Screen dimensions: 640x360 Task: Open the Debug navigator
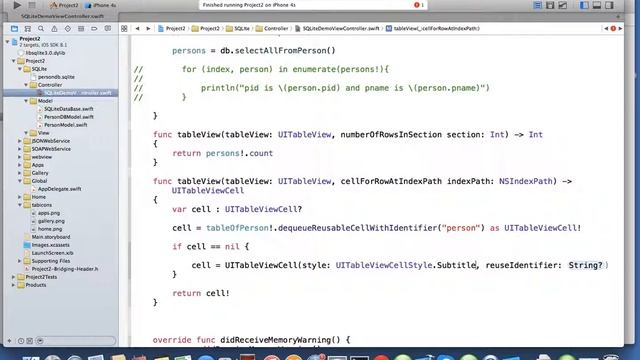click(x=81, y=29)
